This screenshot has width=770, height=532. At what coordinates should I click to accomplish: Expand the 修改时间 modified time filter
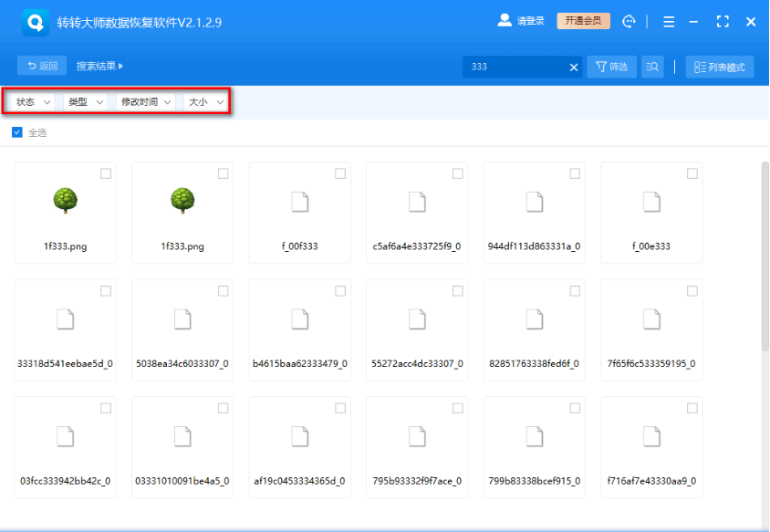click(x=146, y=102)
